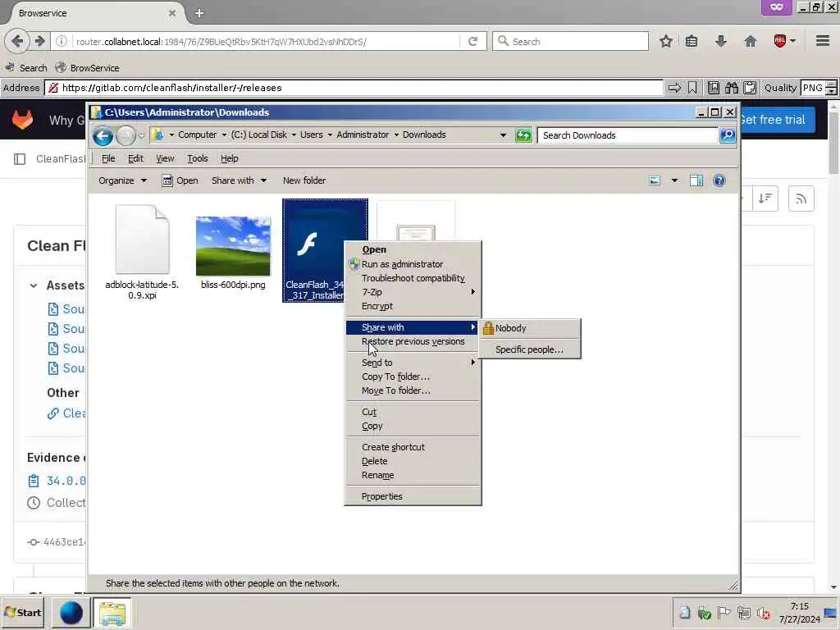Go forward in Explorer window
840x630 pixels.
[126, 136]
